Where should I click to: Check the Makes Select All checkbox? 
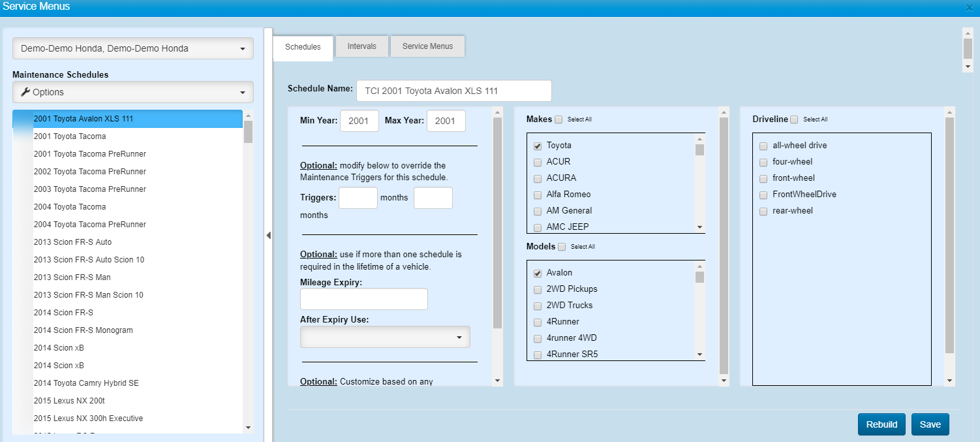click(x=559, y=119)
